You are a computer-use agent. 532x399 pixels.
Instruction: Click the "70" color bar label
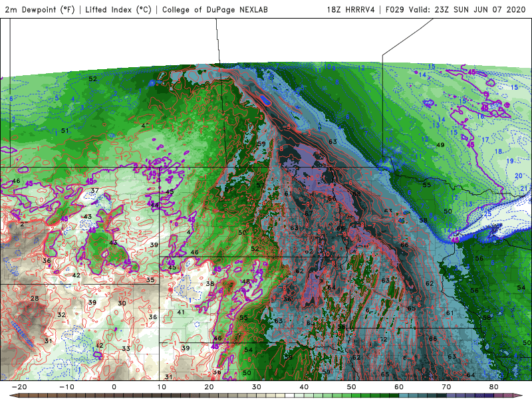click(446, 387)
